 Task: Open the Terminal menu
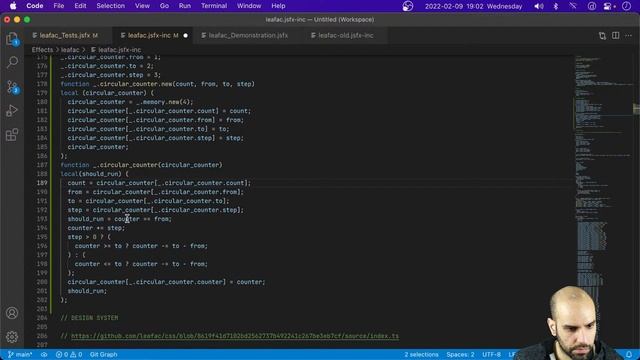coord(214,6)
